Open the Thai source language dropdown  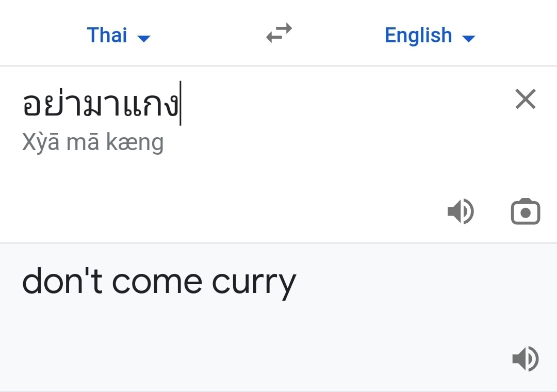point(119,35)
